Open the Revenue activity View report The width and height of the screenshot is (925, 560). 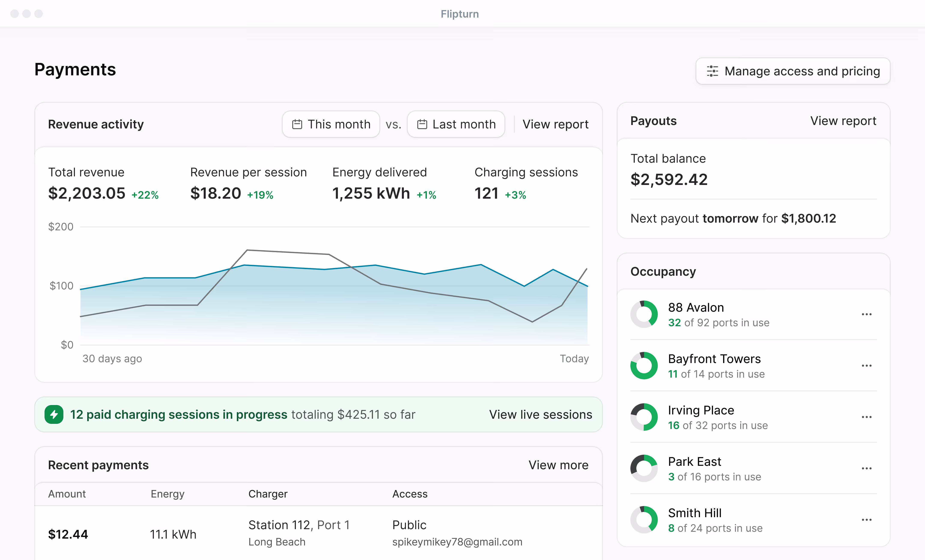(555, 124)
